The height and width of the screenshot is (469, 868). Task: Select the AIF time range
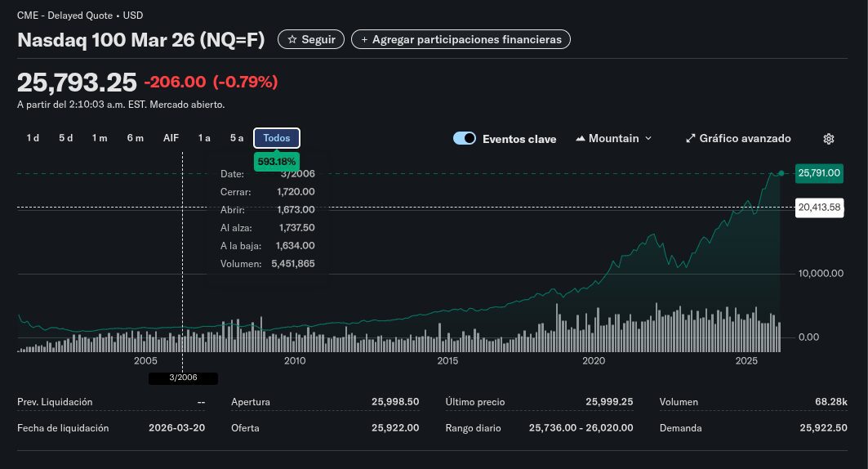[171, 138]
